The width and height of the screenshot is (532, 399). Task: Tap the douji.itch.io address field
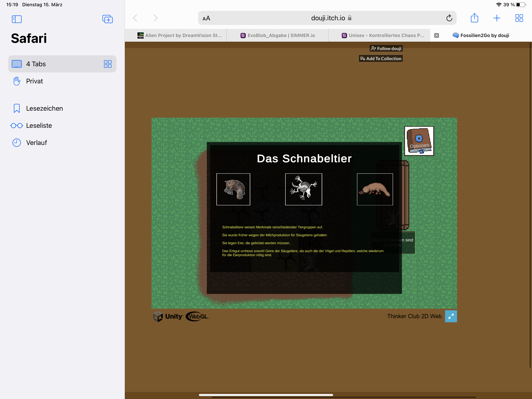coord(328,18)
